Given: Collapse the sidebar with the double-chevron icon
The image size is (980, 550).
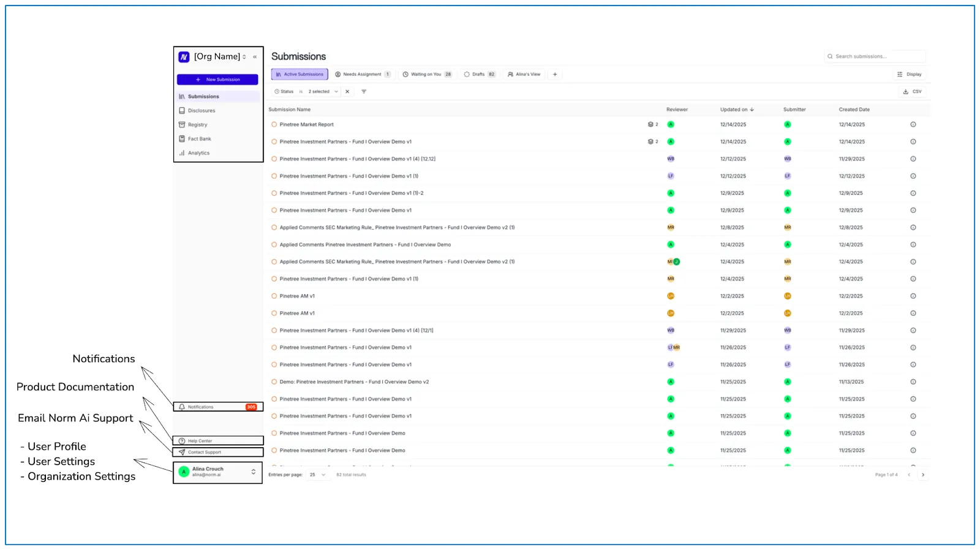Looking at the screenshot, I should click(x=255, y=57).
